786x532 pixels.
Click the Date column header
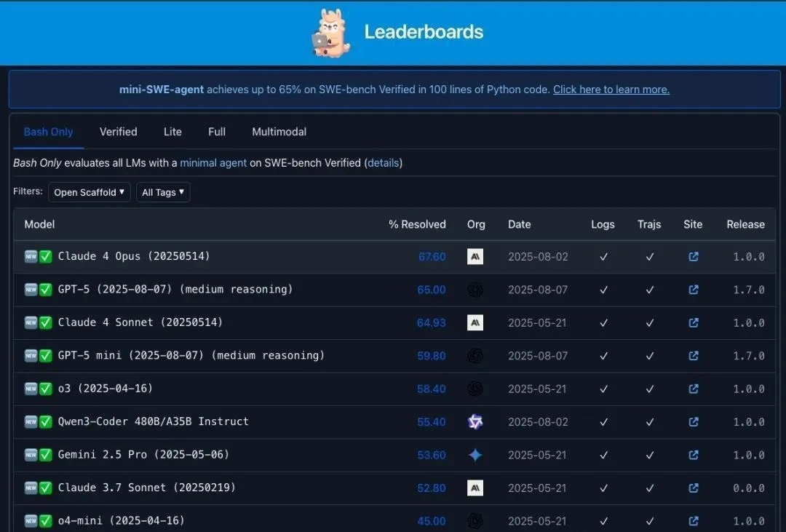click(520, 225)
